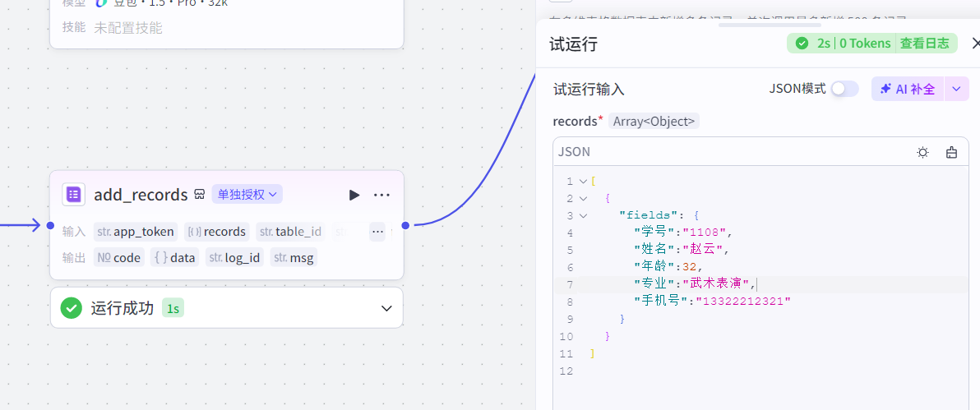Expand the 运行成功 result panel
This screenshot has width=980, height=410.
(386, 308)
